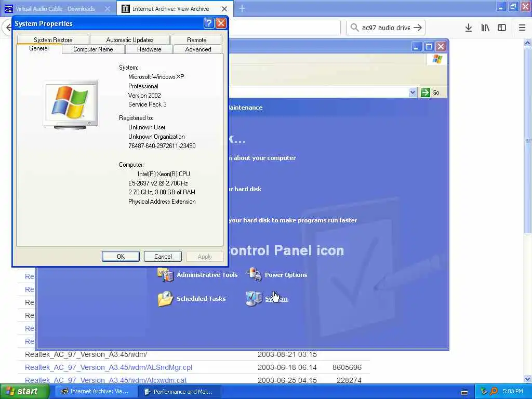Viewport: 532px width, 399px height.
Task: Switch to the Computer Name tab
Action: coord(93,49)
